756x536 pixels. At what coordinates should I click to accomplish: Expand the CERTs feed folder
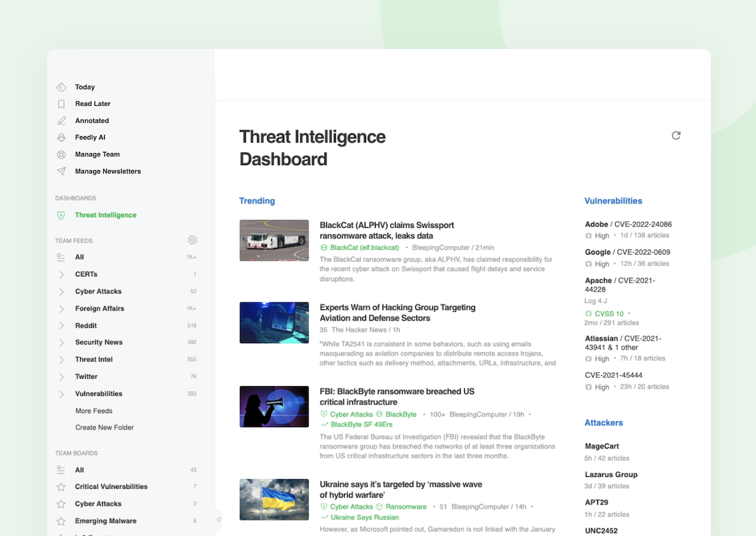coord(61,275)
